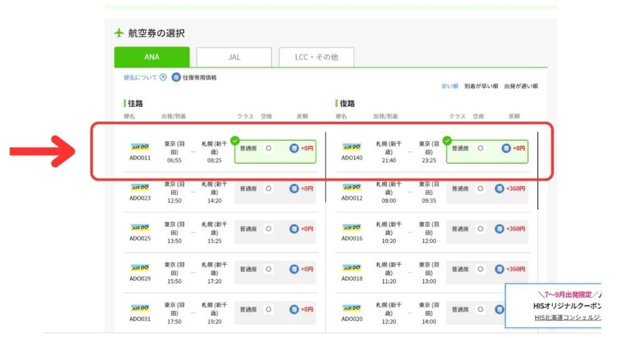
Task: Click the AIR DO logo for ADO018
Action: [352, 268]
